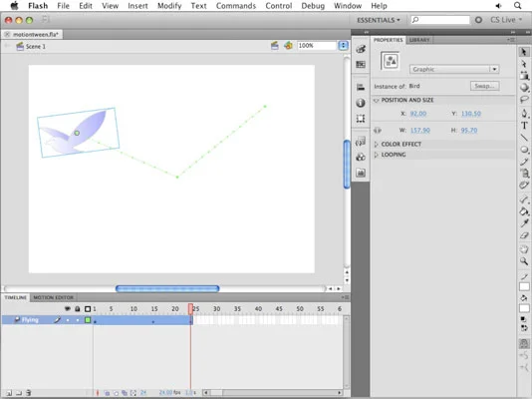Image resolution: width=532 pixels, height=399 pixels.
Task: Toggle show all layers as outlines
Action: 88,308
